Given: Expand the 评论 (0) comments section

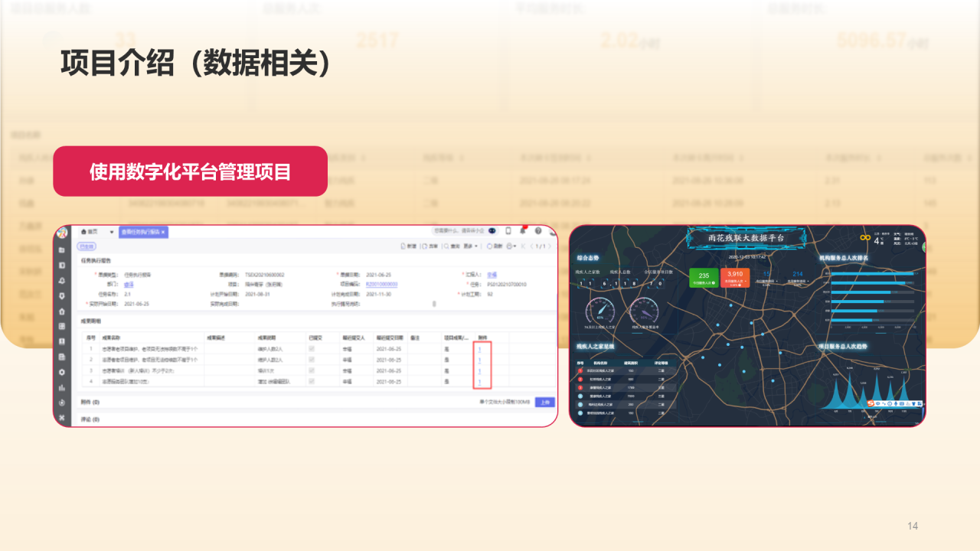Looking at the screenshot, I should point(90,419).
